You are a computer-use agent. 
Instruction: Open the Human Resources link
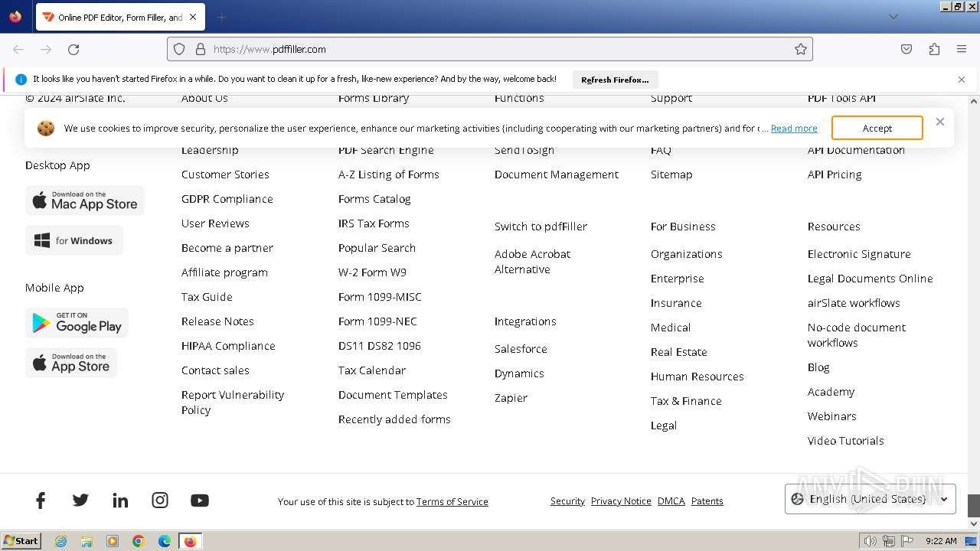click(697, 377)
